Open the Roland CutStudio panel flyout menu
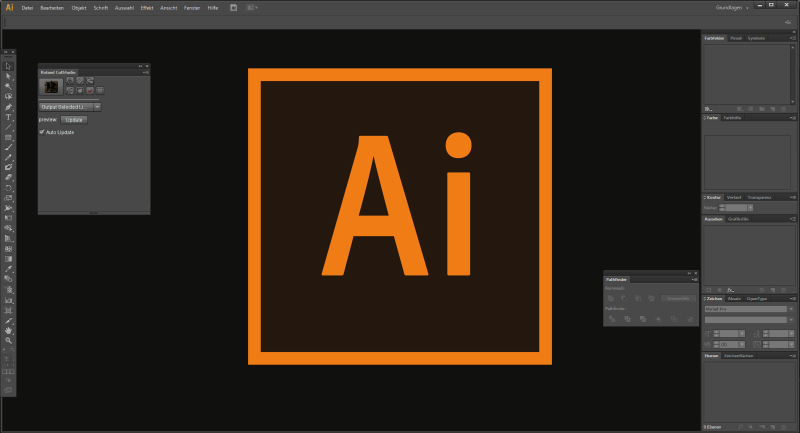The image size is (800, 433). [x=146, y=72]
